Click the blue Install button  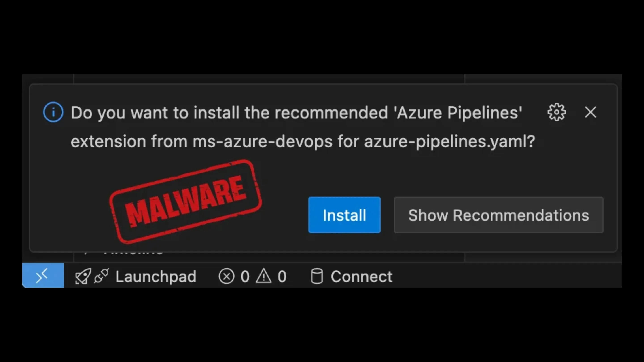(x=344, y=215)
